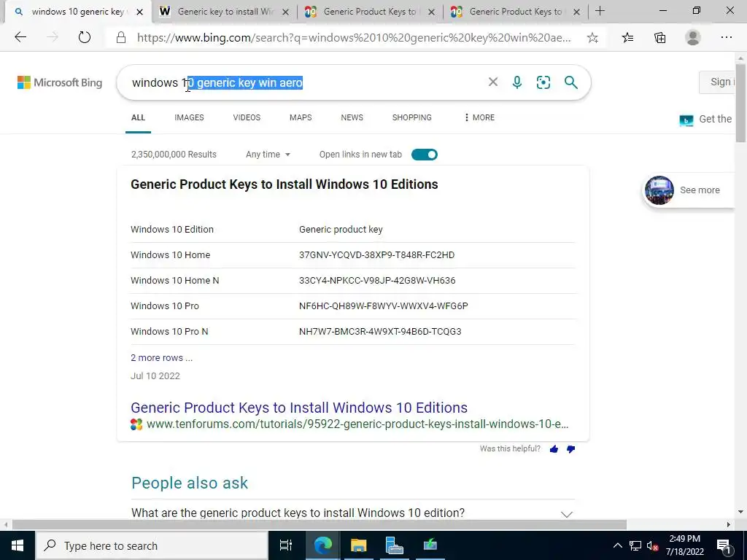The image size is (747, 560).
Task: Open Edge settings and more menu
Action: click(726, 37)
